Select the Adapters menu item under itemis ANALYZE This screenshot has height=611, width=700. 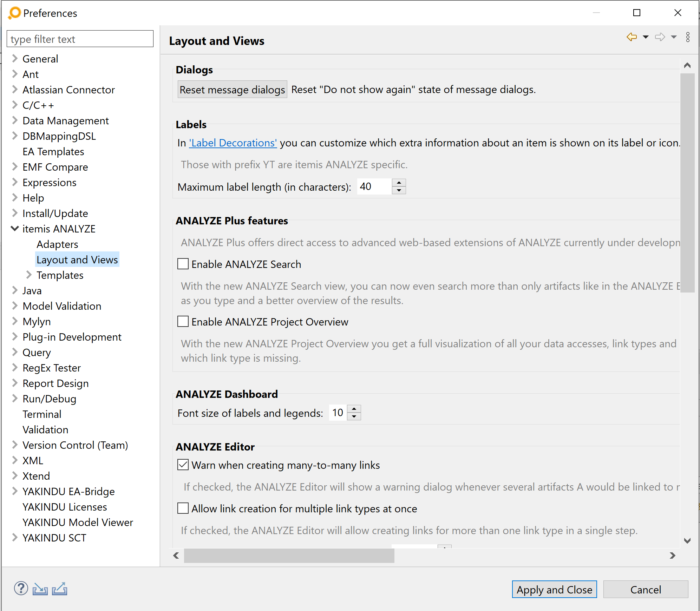57,244
